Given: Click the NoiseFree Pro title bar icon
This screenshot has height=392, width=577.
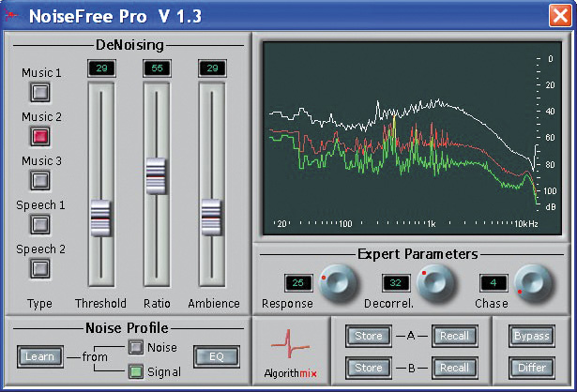Looking at the screenshot, I should coord(11,15).
